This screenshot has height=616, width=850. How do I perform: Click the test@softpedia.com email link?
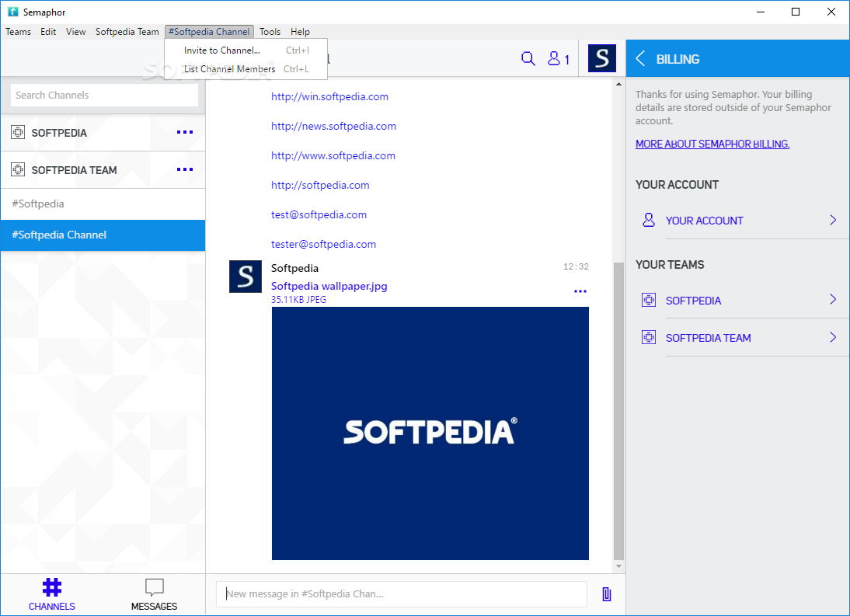[319, 214]
